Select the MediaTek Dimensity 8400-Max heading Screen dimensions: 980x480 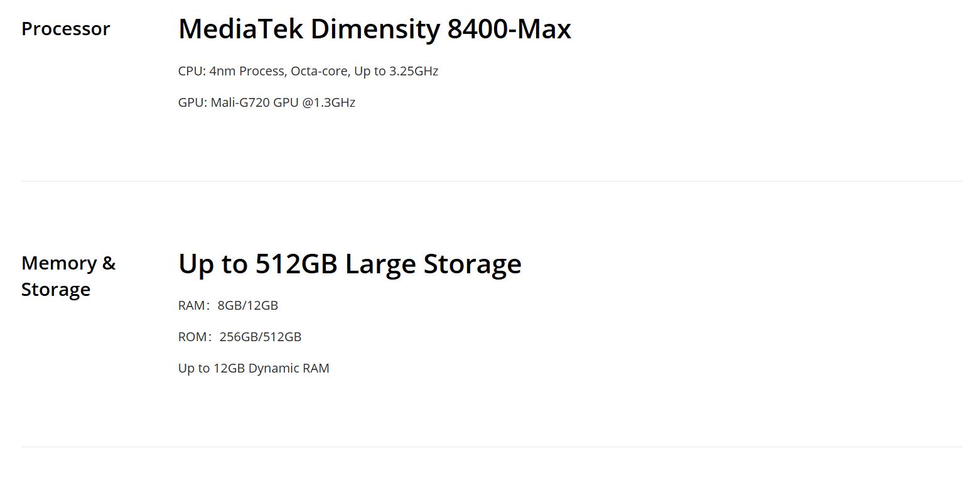click(x=375, y=30)
